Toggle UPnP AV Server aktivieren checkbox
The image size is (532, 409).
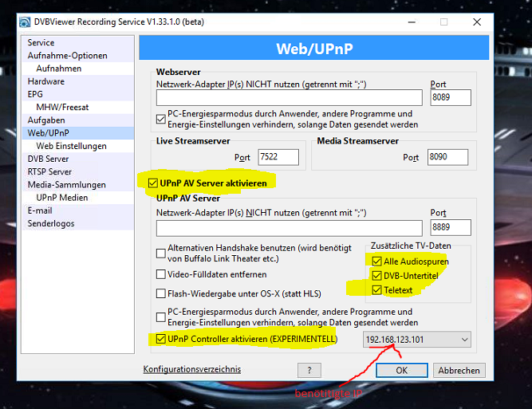(x=153, y=183)
